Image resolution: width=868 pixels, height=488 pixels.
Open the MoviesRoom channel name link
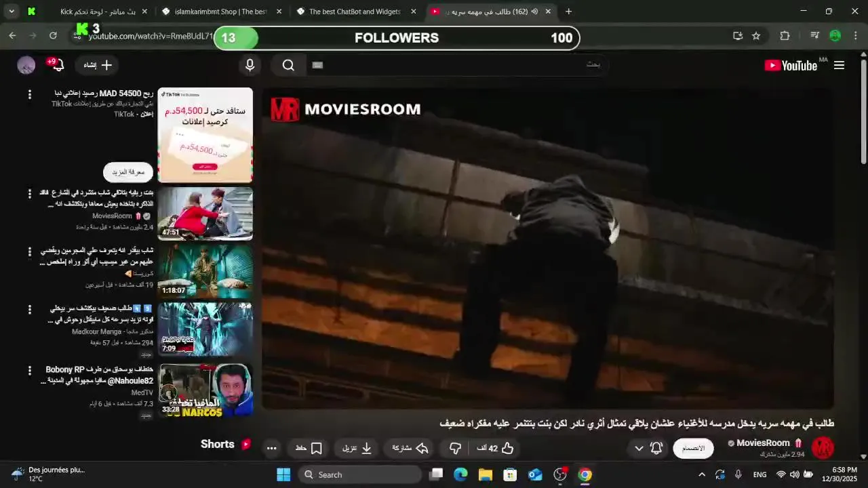pyautogui.click(x=763, y=443)
